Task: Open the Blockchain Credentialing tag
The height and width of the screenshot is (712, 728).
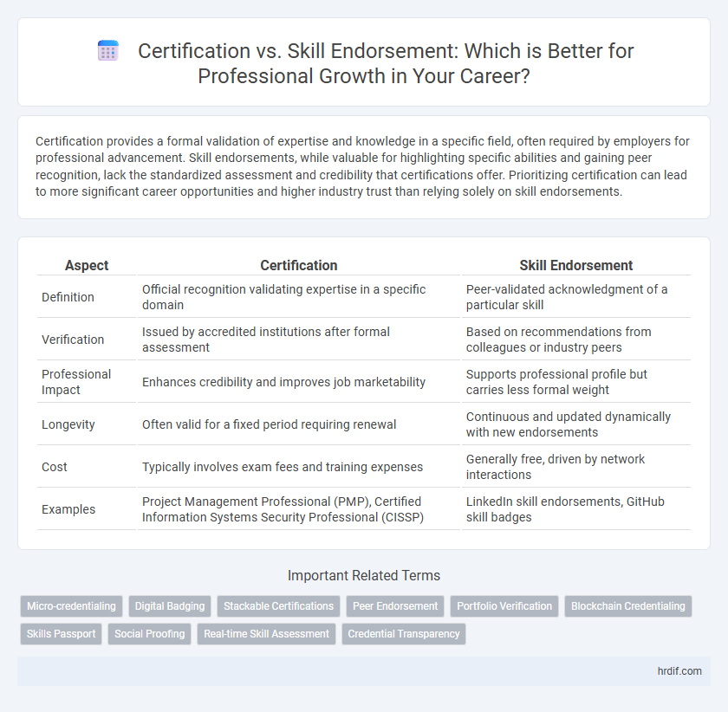Action: (x=628, y=606)
